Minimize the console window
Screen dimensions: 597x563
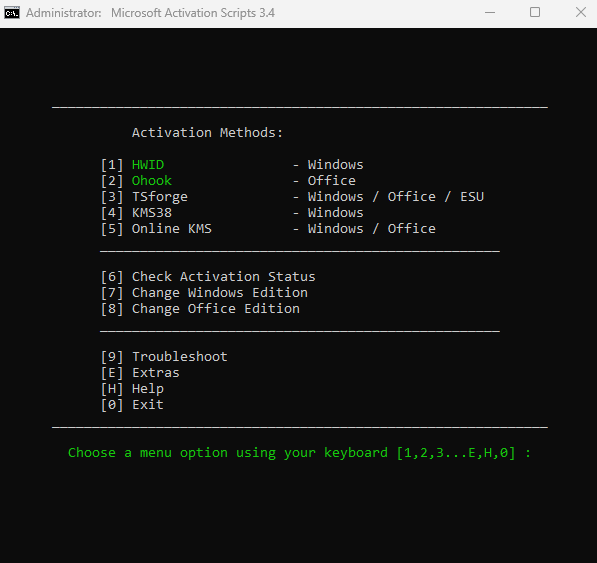tap(490, 13)
